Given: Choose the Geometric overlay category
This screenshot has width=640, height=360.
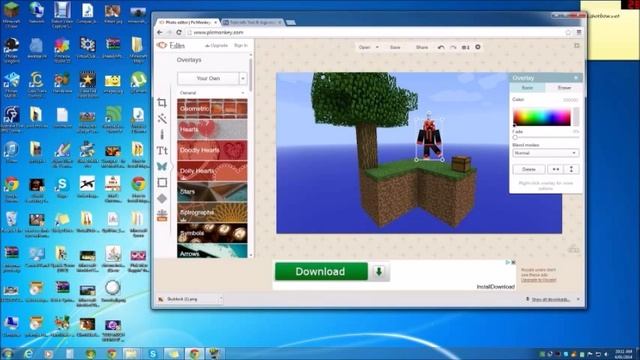Looking at the screenshot, I should point(212,109).
